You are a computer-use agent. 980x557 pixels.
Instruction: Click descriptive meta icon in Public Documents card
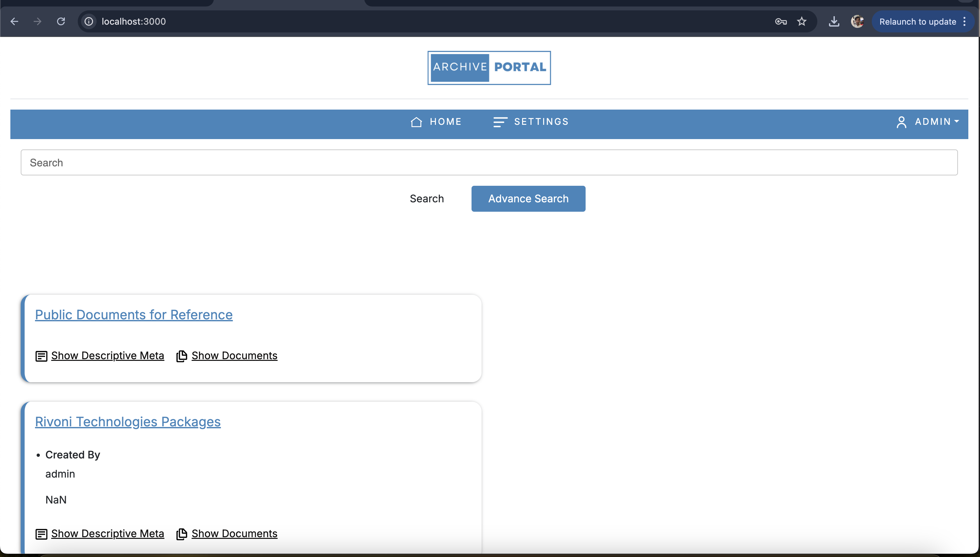pyautogui.click(x=41, y=356)
